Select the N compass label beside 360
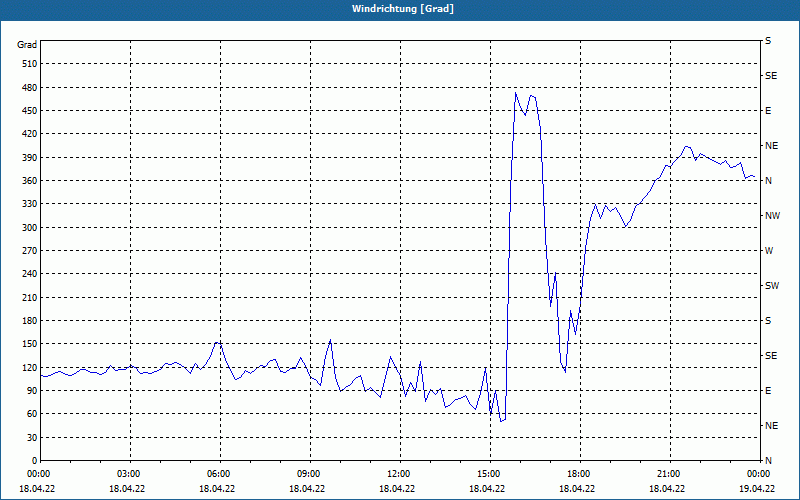 pos(768,181)
